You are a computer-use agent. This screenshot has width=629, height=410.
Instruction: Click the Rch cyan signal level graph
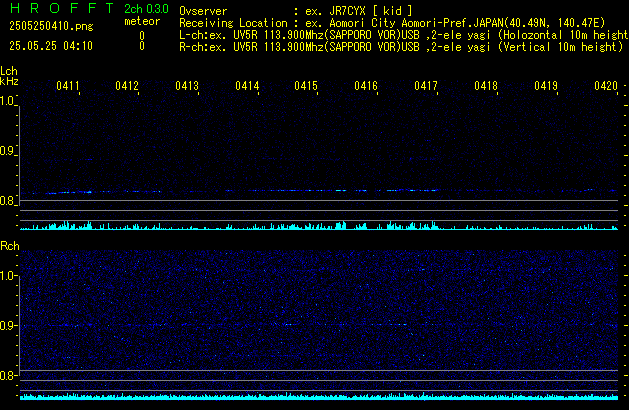point(319,396)
